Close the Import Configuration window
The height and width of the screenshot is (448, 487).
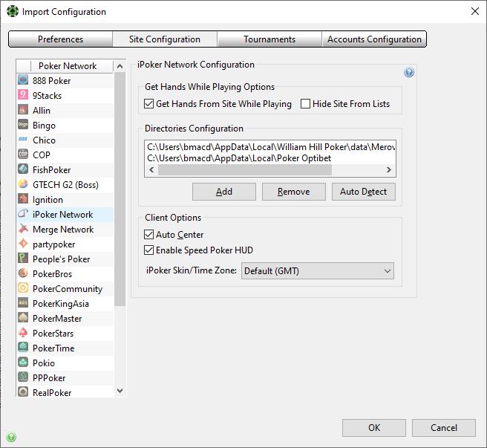tap(474, 11)
